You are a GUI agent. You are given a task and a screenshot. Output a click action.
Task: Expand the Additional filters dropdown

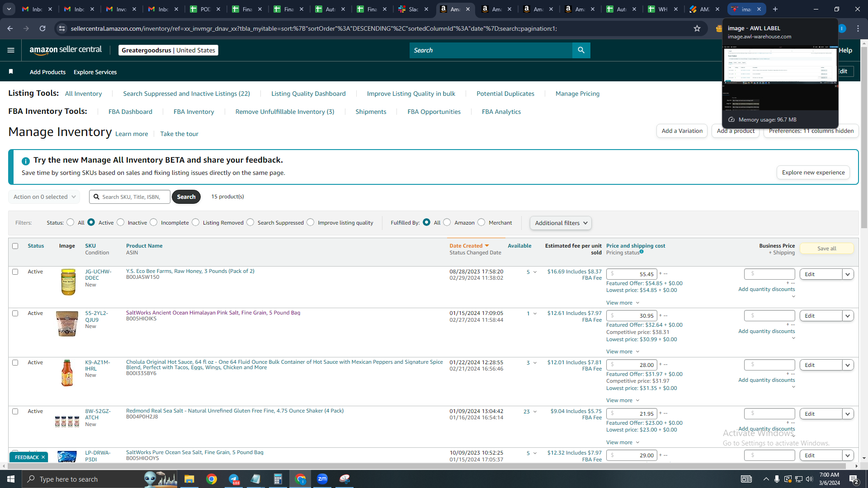tap(561, 223)
